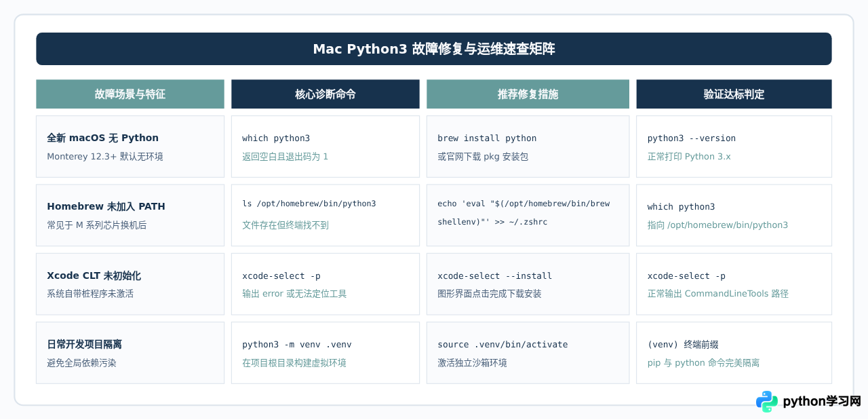
Task: Click the 'Xcode CLT 未初始化' heading
Action: 94,275
